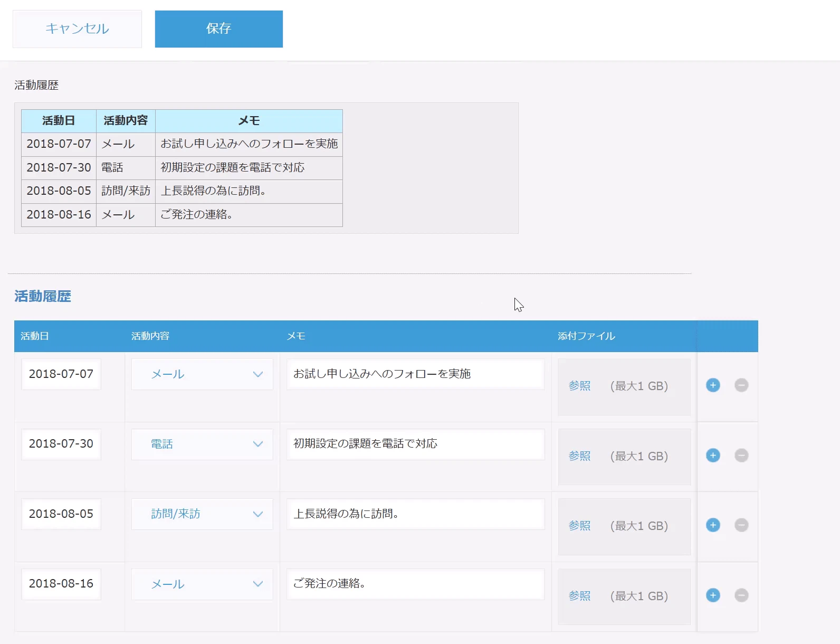Save the record with 保存 button
Image resolution: width=840 pixels, height=644 pixels.
tap(219, 29)
